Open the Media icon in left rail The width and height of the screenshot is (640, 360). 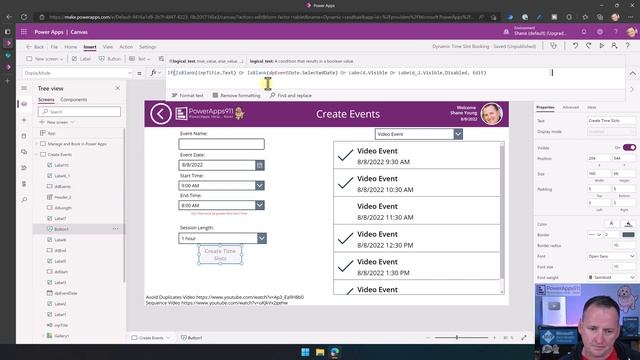pos(24,152)
